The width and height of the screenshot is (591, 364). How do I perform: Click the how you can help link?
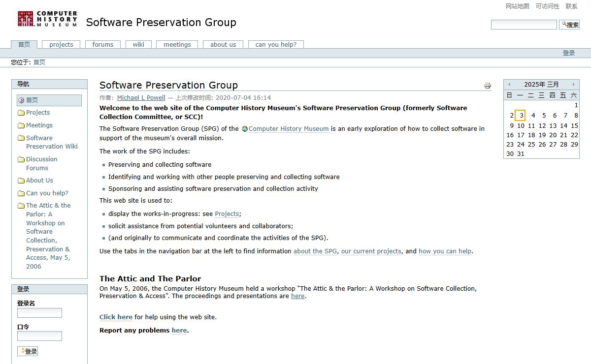(445, 251)
